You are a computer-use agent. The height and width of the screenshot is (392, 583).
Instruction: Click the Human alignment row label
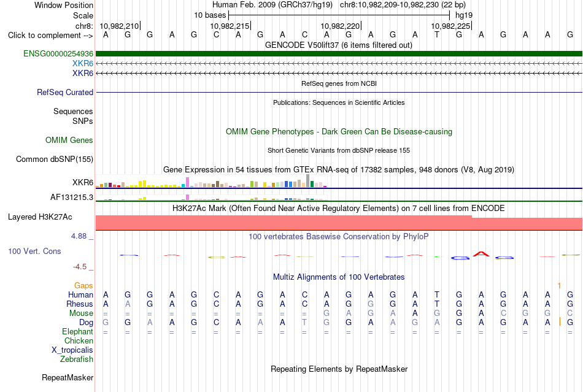[x=80, y=294]
